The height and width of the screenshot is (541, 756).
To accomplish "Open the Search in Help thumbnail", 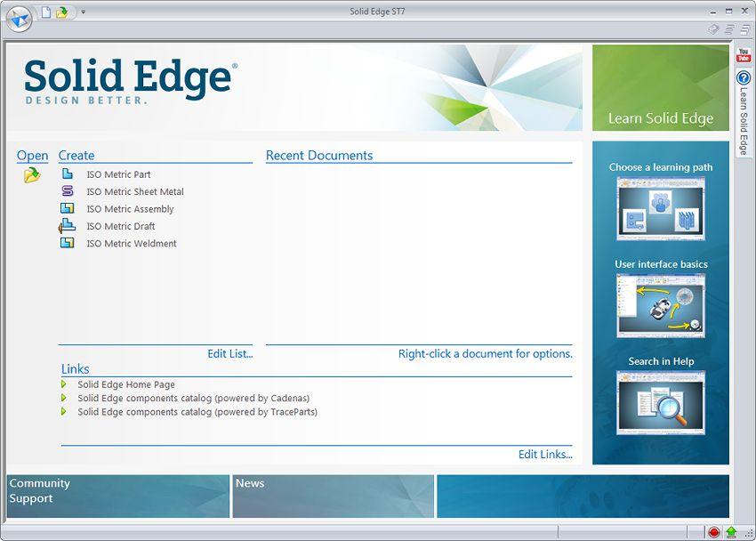I will (x=661, y=402).
